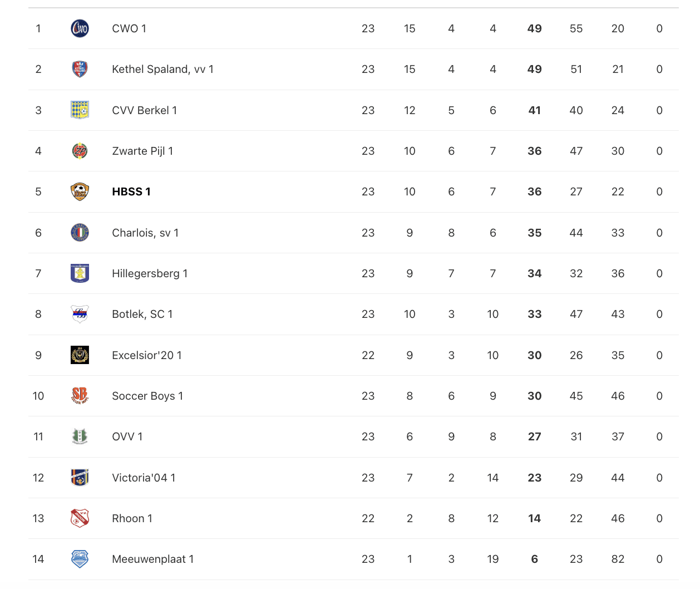Image resolution: width=700 pixels, height=589 pixels.
Task: Click the CWO 1 club logo
Action: coord(80,28)
